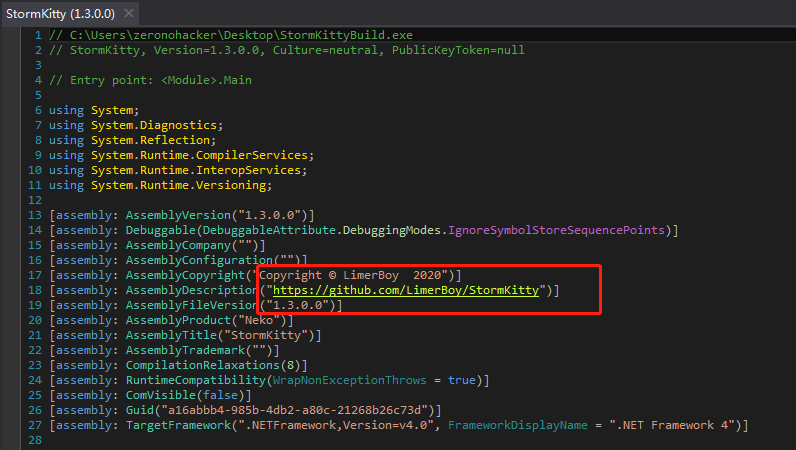The width and height of the screenshot is (796, 450).
Task: Click line number 1 in the gutter
Action: click(x=38, y=35)
